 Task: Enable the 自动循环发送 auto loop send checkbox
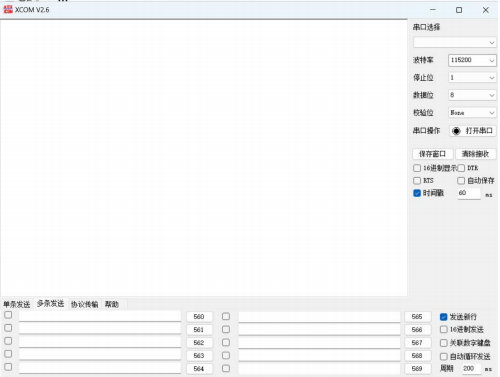(444, 356)
